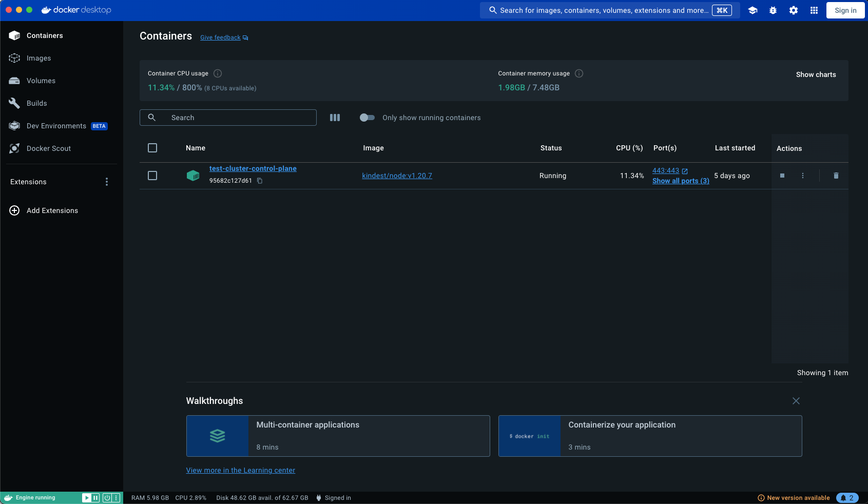The image size is (868, 504).
Task: Click the green container cube icon
Action: (193, 176)
